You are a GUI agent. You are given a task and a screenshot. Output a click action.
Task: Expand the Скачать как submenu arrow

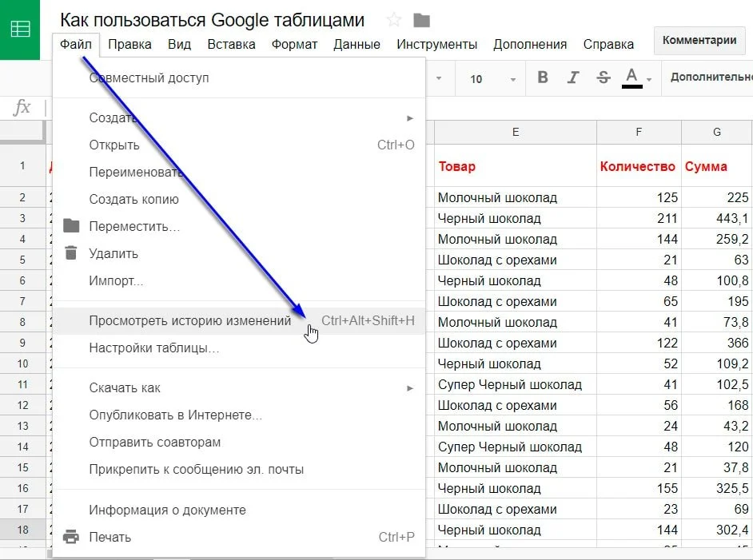tap(409, 388)
